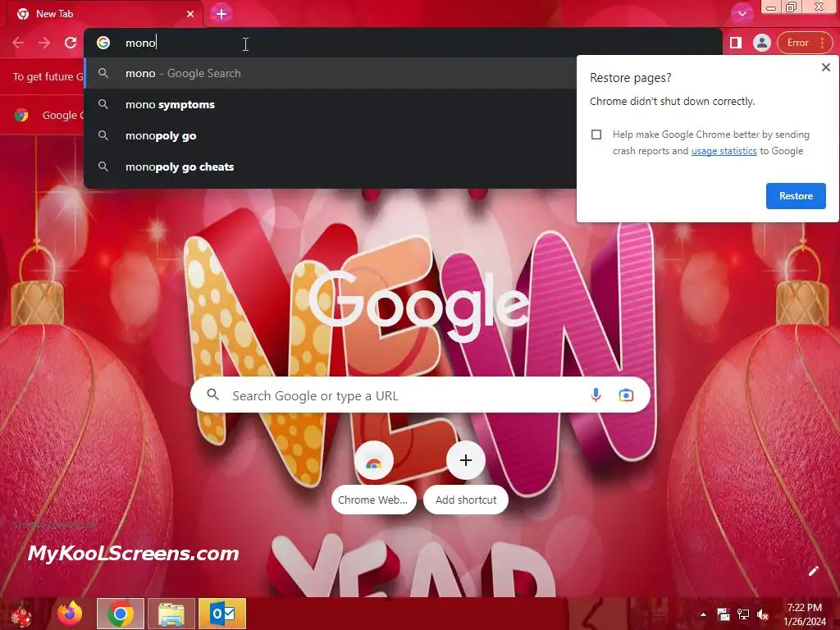Choose 'monopoly go' suggestion
The width and height of the screenshot is (840, 630).
tap(330, 135)
